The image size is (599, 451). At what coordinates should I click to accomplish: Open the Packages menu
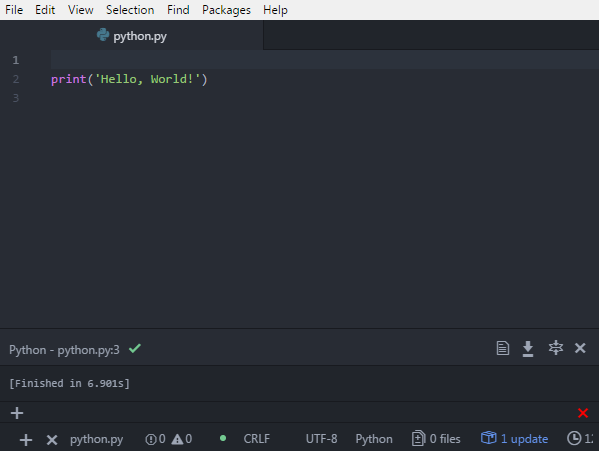point(226,10)
